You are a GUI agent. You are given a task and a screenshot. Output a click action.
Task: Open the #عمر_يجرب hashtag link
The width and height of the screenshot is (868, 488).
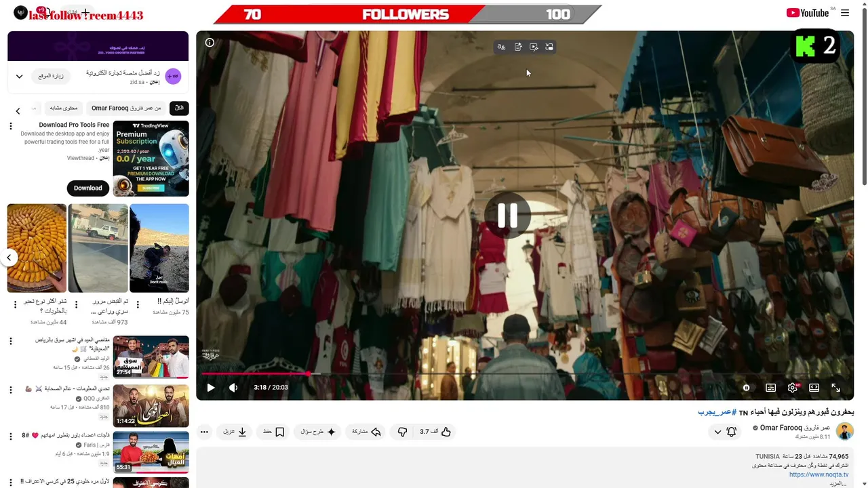[x=717, y=412]
